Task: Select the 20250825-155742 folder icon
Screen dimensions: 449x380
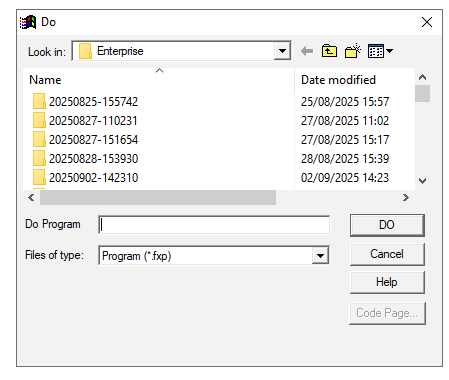Action: click(x=39, y=101)
